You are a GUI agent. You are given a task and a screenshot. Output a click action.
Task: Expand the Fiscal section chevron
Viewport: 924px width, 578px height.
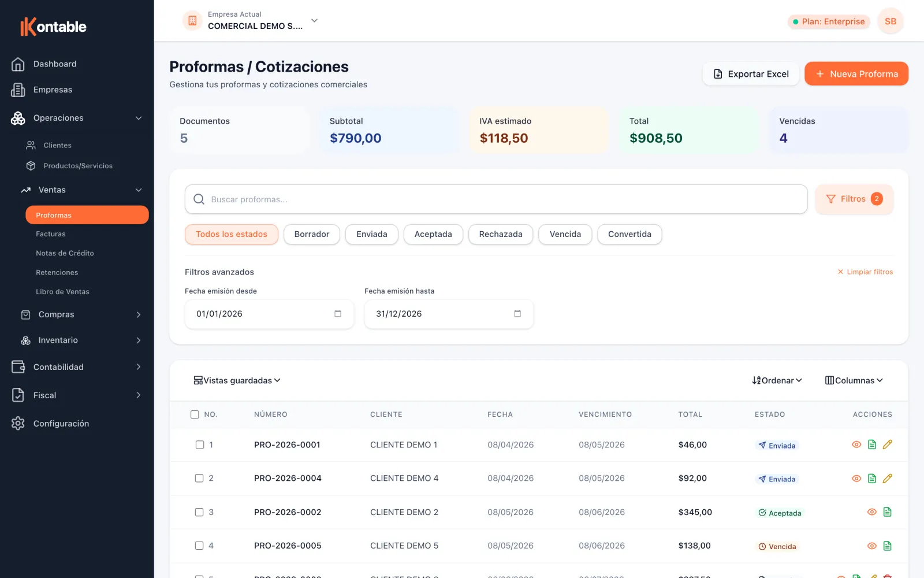(139, 395)
